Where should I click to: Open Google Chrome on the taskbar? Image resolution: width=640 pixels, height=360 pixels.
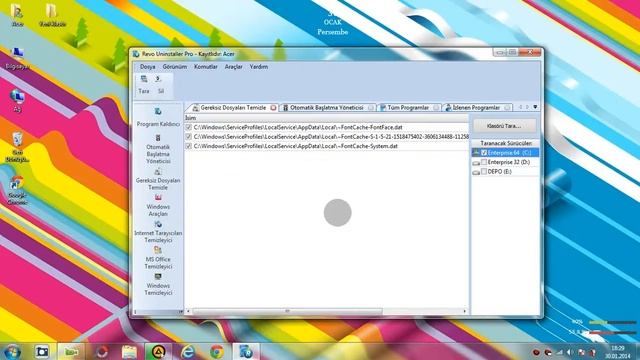point(217,351)
